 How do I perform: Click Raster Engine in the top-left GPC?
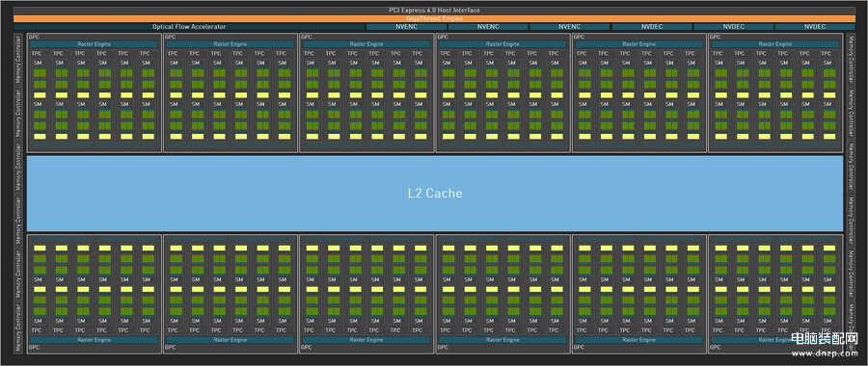click(x=93, y=44)
